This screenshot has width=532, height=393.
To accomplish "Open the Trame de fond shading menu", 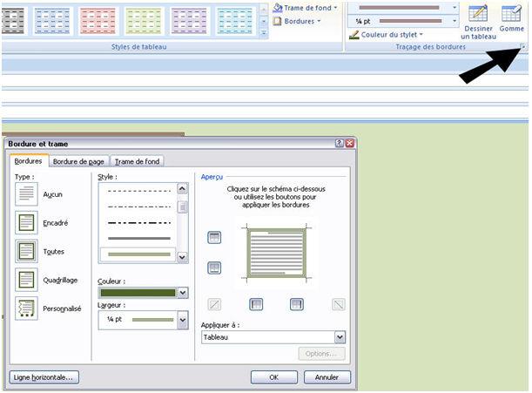I will (x=305, y=8).
